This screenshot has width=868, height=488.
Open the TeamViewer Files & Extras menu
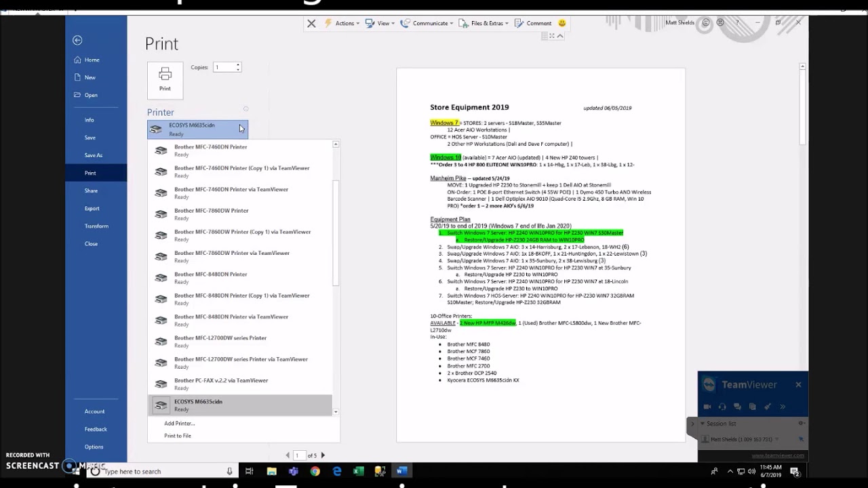[x=484, y=23]
